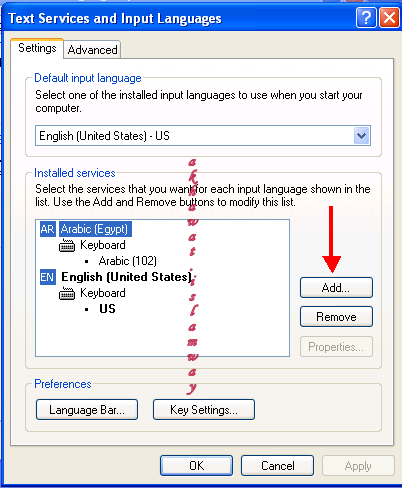
Task: Click the EN language badge icon
Action: pos(48,277)
